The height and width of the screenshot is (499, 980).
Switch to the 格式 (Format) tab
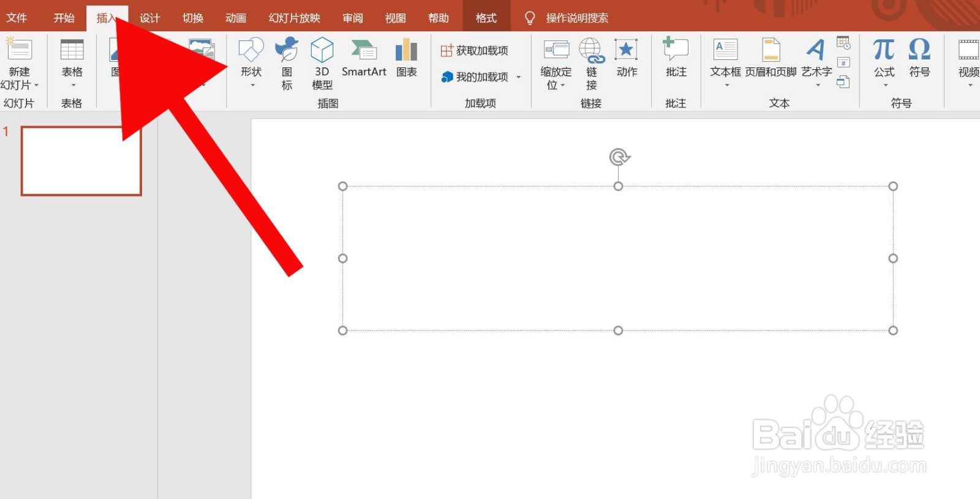(486, 18)
